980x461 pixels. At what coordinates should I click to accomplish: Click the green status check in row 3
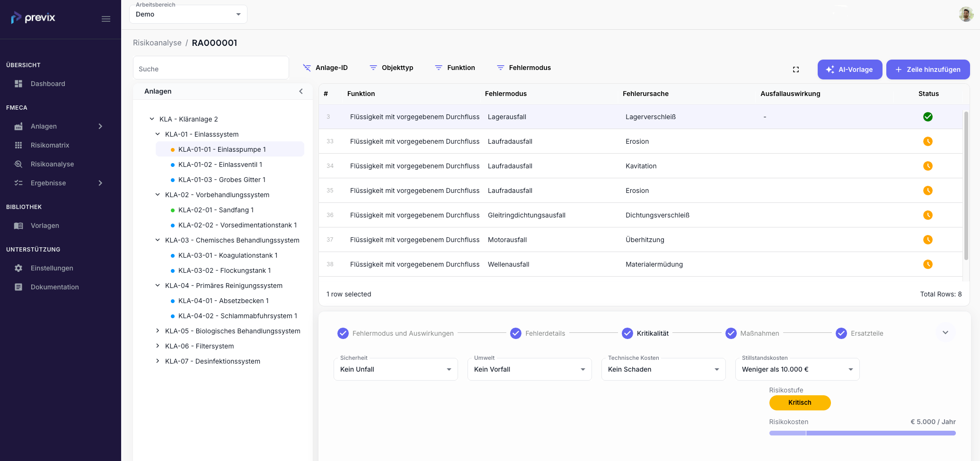(x=927, y=117)
